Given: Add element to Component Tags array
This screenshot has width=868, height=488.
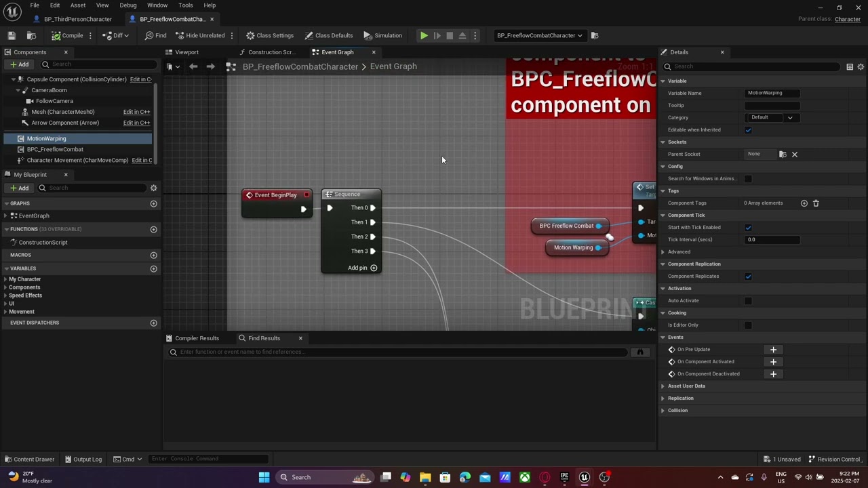Looking at the screenshot, I should [804, 203].
